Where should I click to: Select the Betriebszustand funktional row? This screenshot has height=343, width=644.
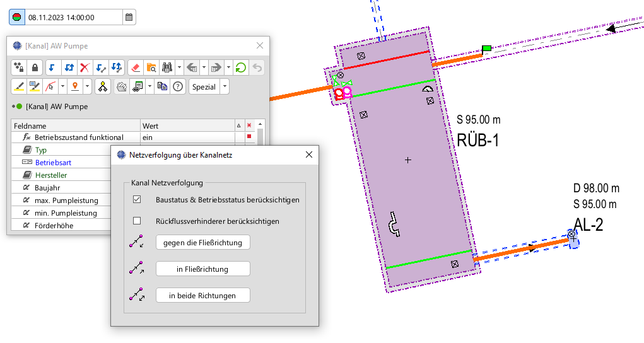pos(132,137)
